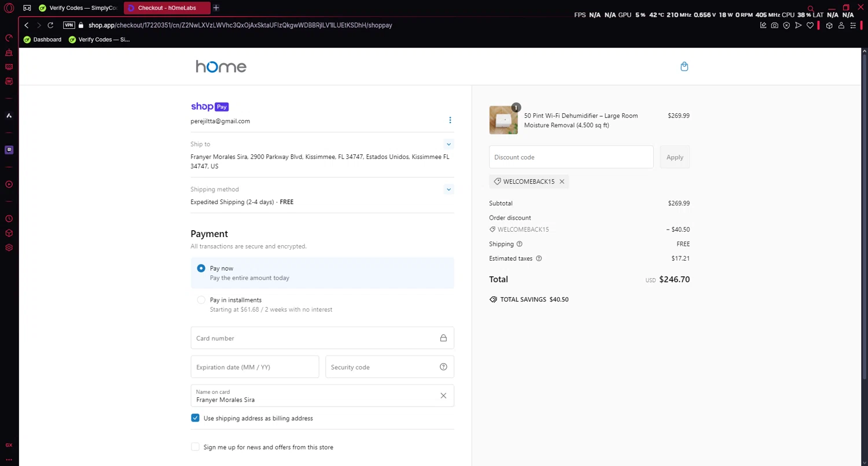Focus the Security code field

coord(389,367)
